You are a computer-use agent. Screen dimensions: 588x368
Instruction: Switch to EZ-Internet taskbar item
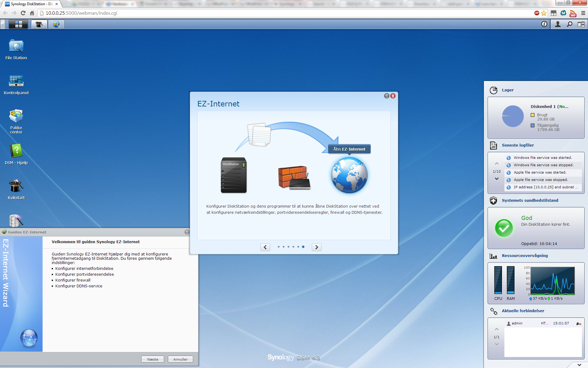(x=56, y=24)
